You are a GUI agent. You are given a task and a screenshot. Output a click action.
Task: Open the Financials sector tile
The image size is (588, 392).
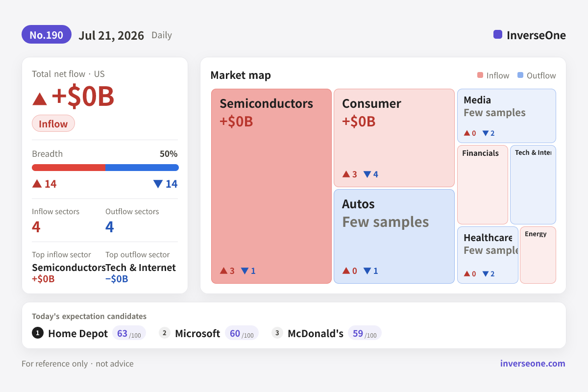(x=483, y=185)
